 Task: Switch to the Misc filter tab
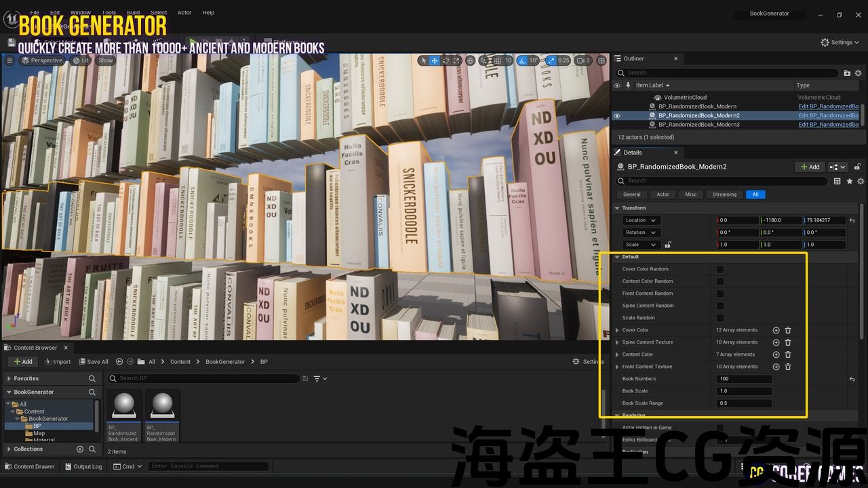pos(690,195)
